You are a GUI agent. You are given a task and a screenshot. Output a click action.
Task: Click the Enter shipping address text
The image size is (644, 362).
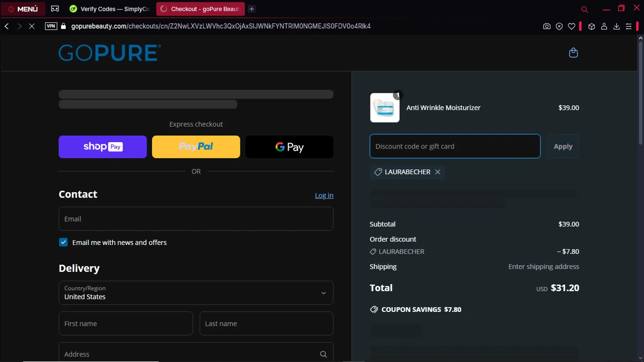click(x=544, y=267)
